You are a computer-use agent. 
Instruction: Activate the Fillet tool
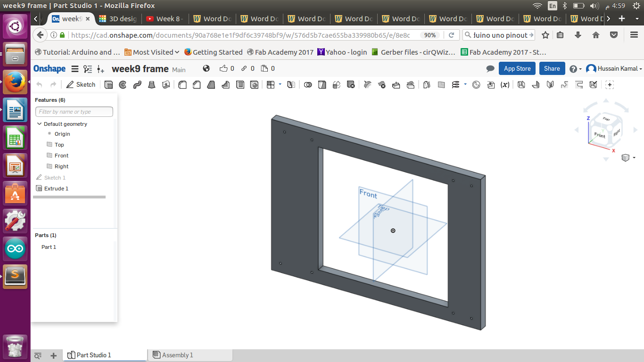pos(182,85)
